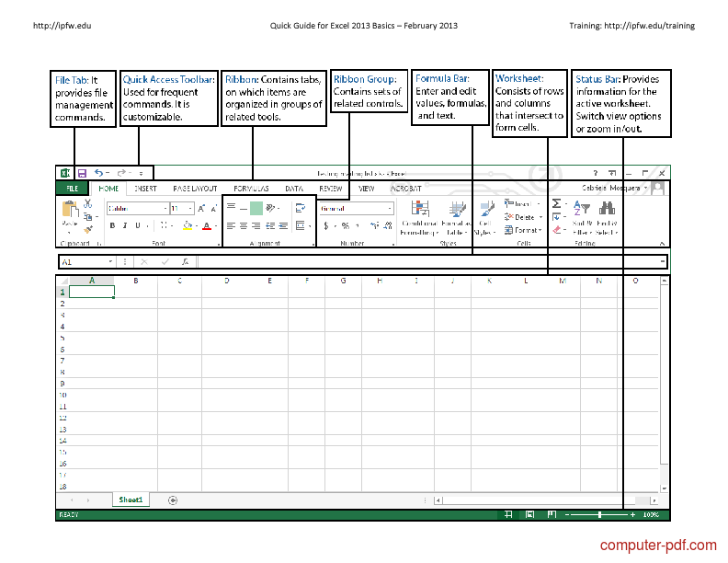Switch to the INSERT tab
Viewport: 728px width, 563px height.
click(145, 189)
